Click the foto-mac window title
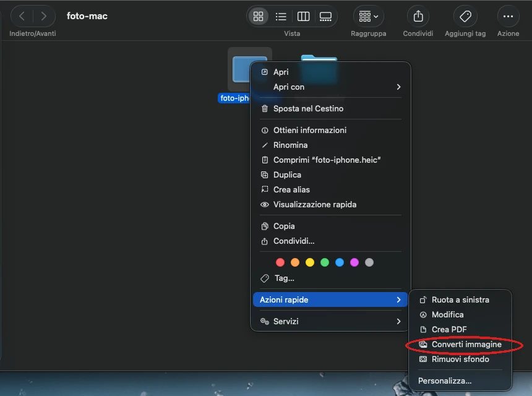 click(87, 16)
